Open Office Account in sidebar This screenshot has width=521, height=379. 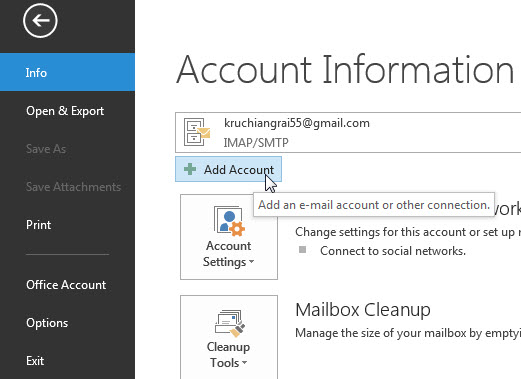67,285
